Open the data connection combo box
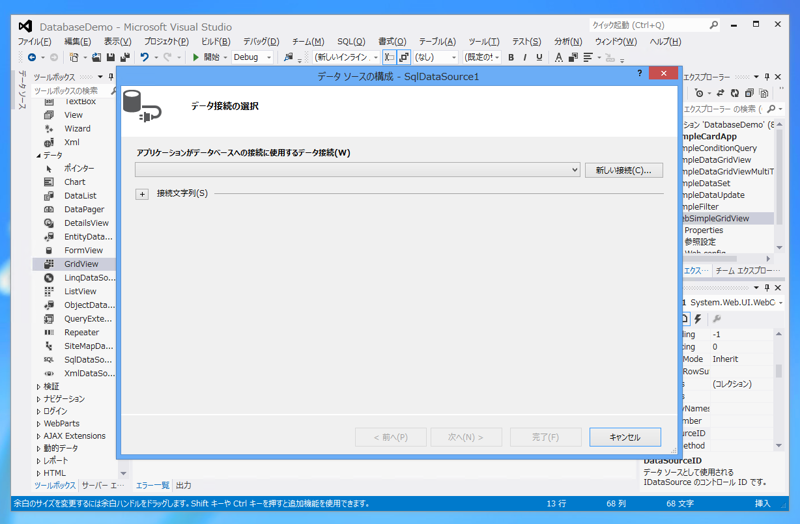 (358, 170)
